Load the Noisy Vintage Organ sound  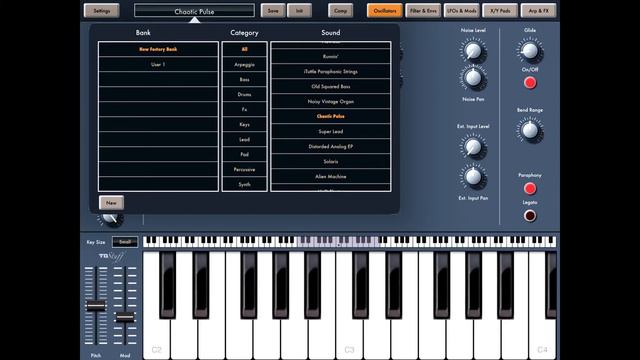coord(331,101)
